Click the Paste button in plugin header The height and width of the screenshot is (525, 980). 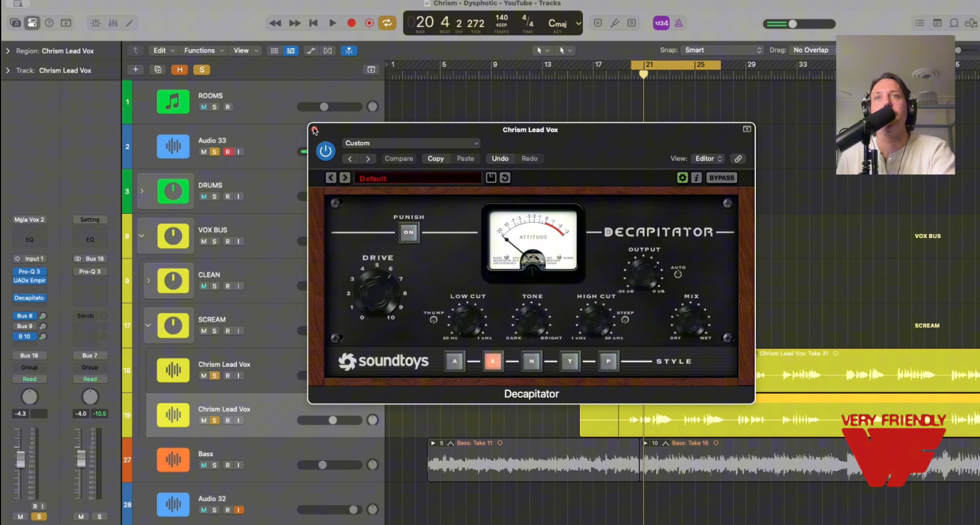coord(466,159)
